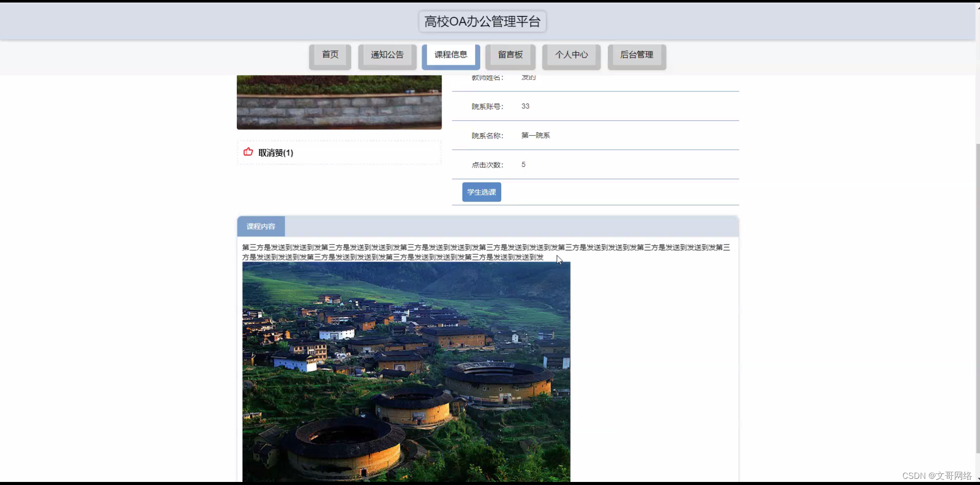The width and height of the screenshot is (980, 485).
Task: Click the 高校OA办公管理平台 site title
Action: 482,21
